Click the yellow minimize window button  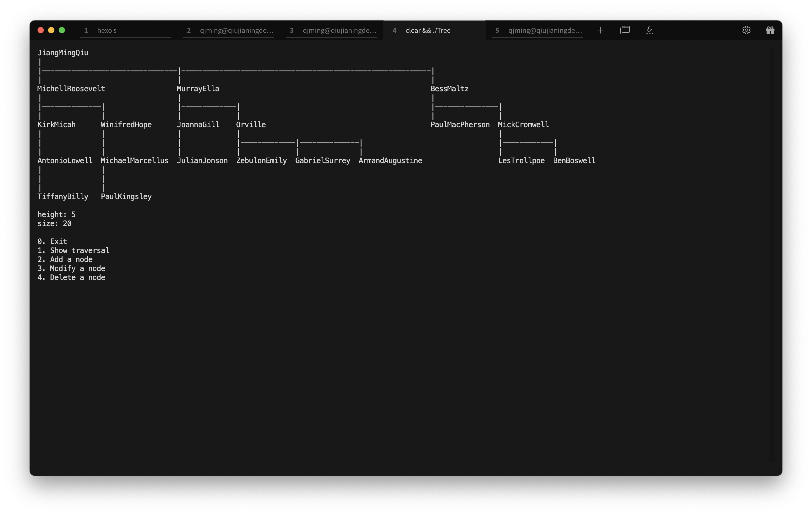tap(51, 30)
